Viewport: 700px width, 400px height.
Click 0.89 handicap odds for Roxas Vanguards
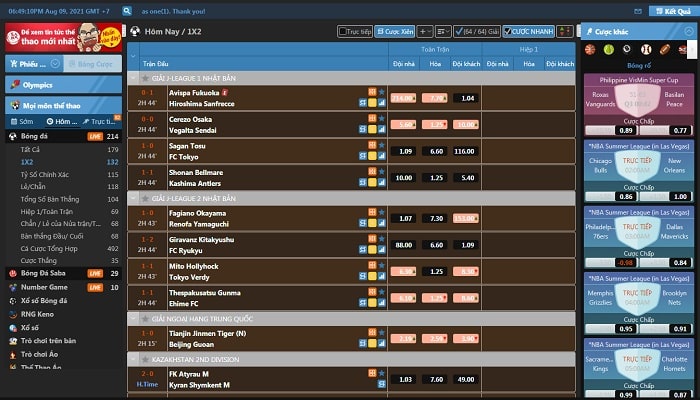[x=626, y=130]
